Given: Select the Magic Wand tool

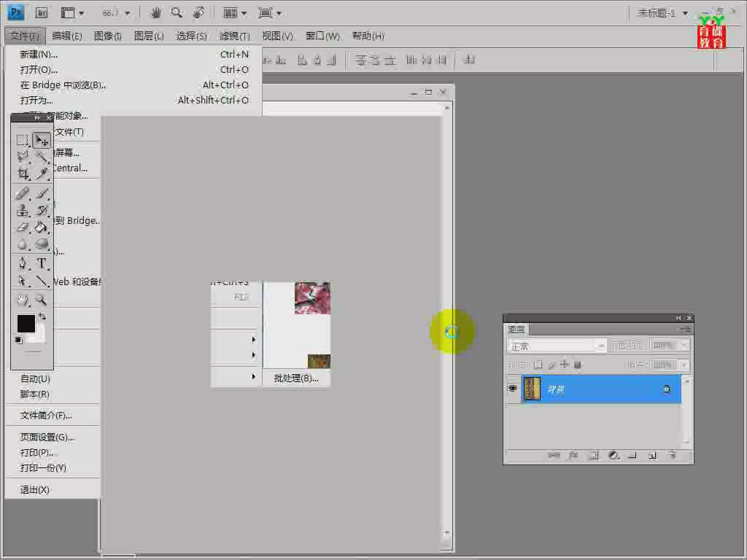Looking at the screenshot, I should [x=42, y=157].
